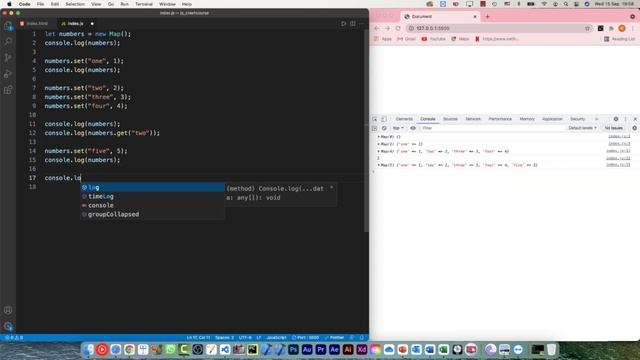Open Chrome from the dock
Image resolution: width=640 pixels, height=360 pixels.
(x=129, y=349)
